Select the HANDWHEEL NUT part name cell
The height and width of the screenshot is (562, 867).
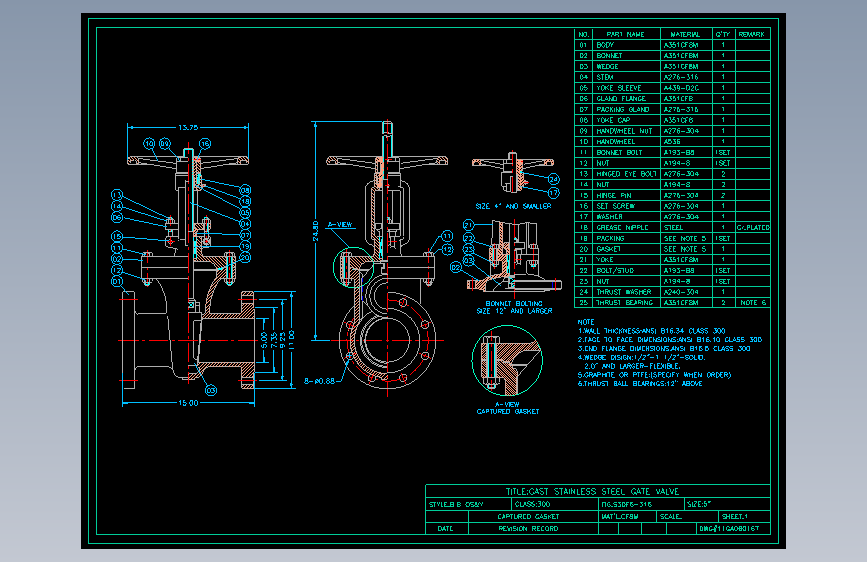624,131
